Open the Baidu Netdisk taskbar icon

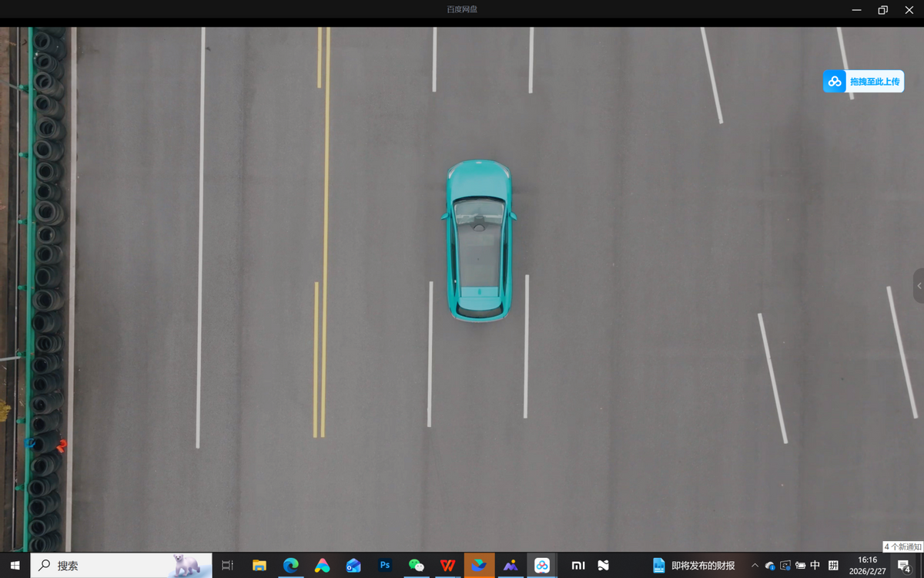pyautogui.click(x=542, y=565)
